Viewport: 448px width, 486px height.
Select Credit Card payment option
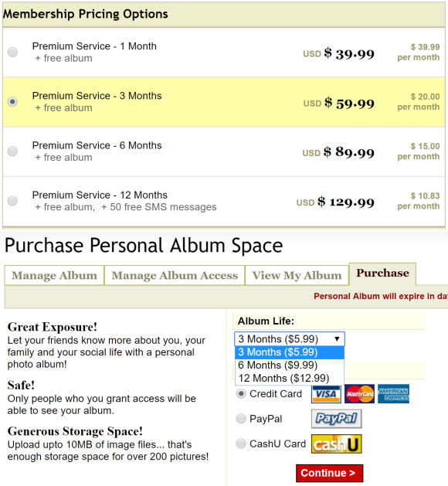(x=241, y=394)
